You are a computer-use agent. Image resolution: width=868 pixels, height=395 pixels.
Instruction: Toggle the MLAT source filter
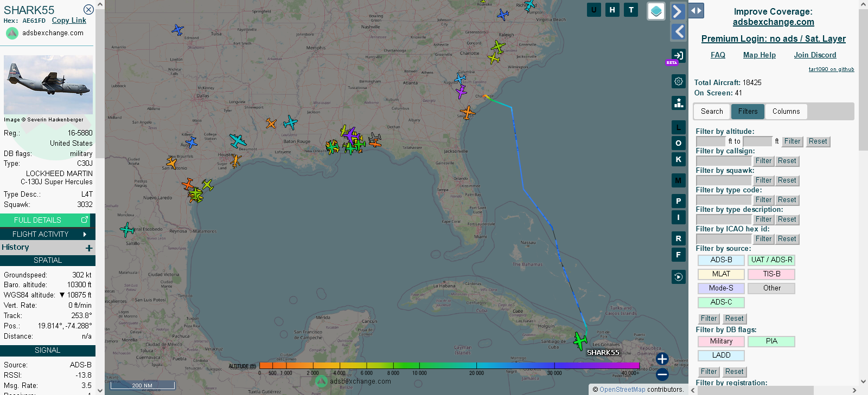coord(721,274)
